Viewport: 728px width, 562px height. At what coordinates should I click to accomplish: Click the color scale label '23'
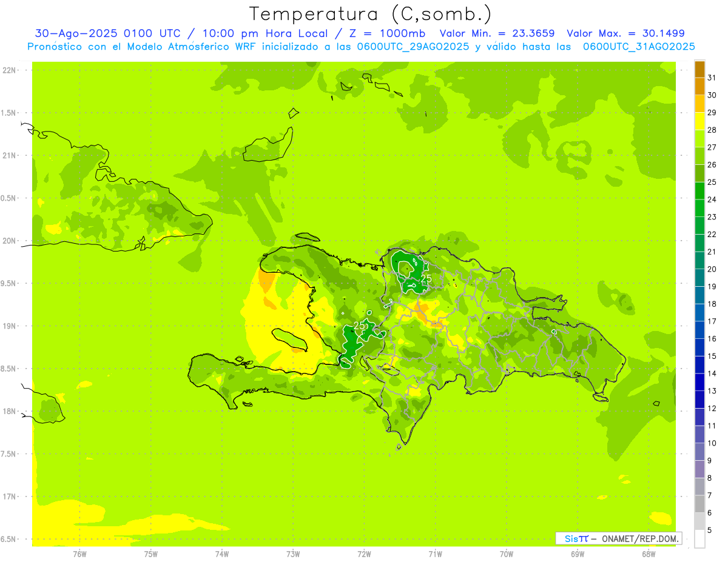pos(712,217)
